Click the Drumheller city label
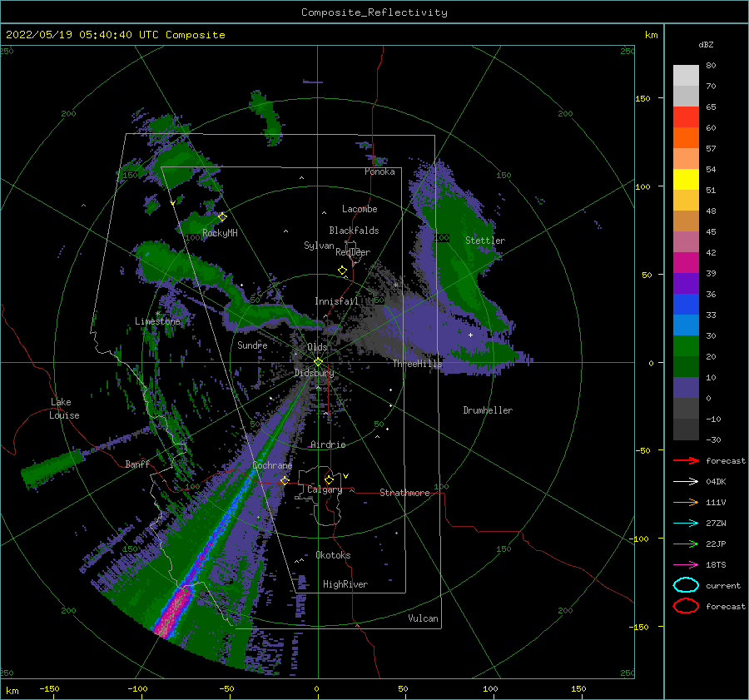This screenshot has width=749, height=700. coord(488,410)
